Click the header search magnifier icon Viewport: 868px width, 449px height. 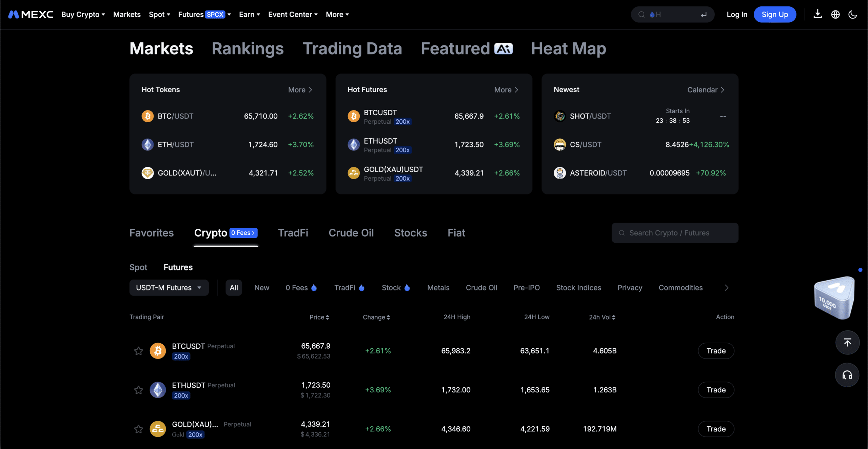click(641, 15)
